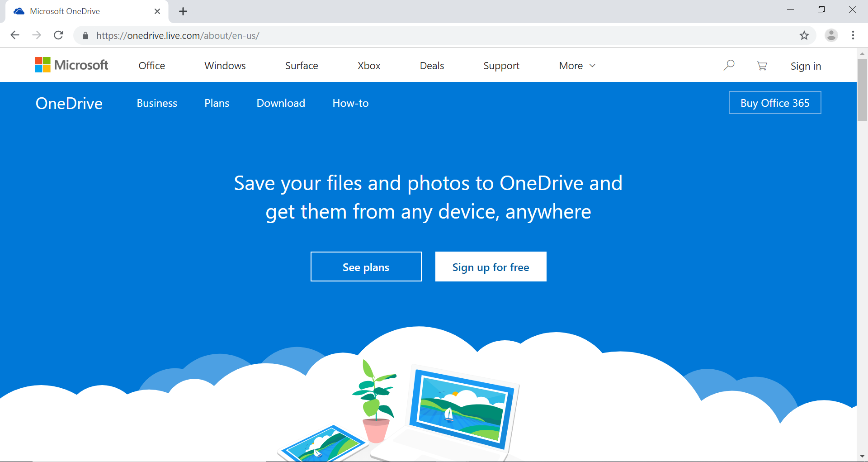This screenshot has width=868, height=462.
Task: Open the Office menu item
Action: [152, 66]
